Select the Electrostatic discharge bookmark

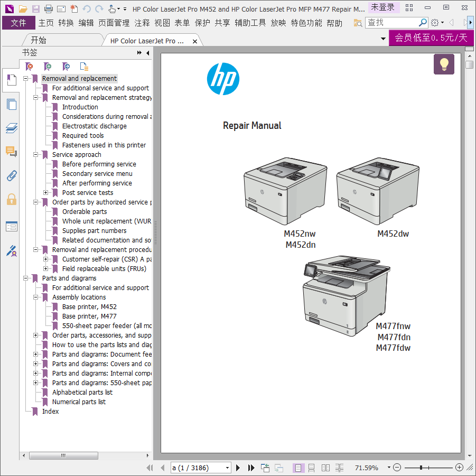(95, 126)
